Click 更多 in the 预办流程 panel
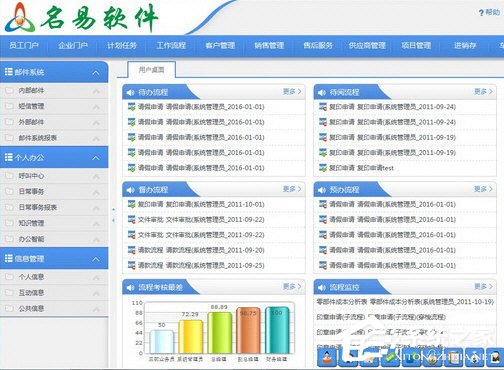This screenshot has height=370, width=504. [483, 189]
